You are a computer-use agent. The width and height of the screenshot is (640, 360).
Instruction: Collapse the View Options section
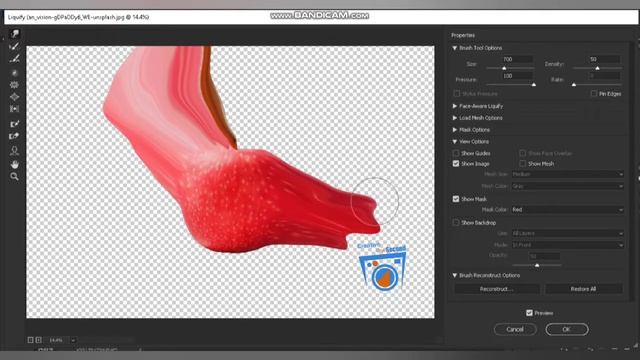coord(454,142)
